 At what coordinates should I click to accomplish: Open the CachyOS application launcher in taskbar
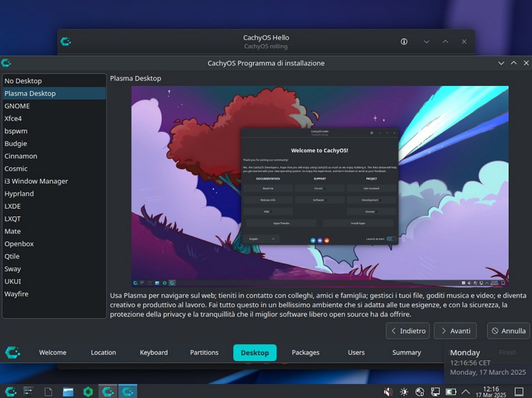10,392
